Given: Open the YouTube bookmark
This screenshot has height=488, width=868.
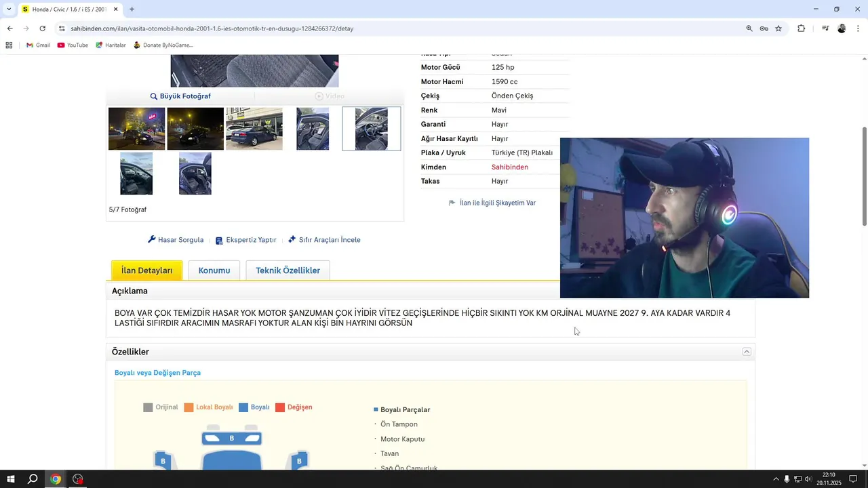Looking at the screenshot, I should 73,45.
